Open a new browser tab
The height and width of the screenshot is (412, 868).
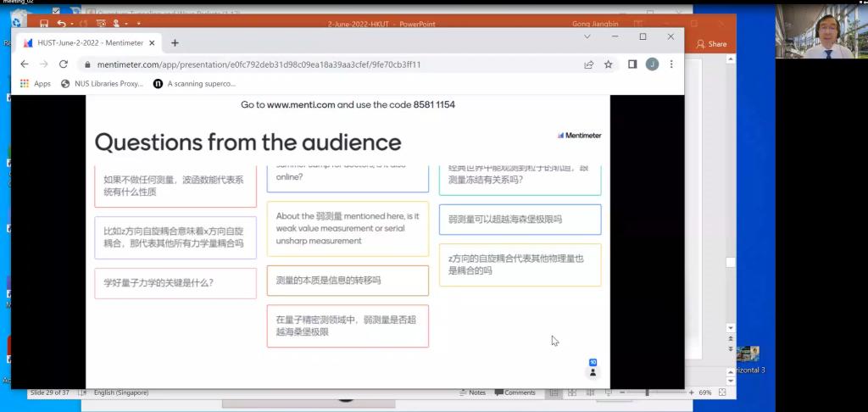pyautogui.click(x=175, y=42)
